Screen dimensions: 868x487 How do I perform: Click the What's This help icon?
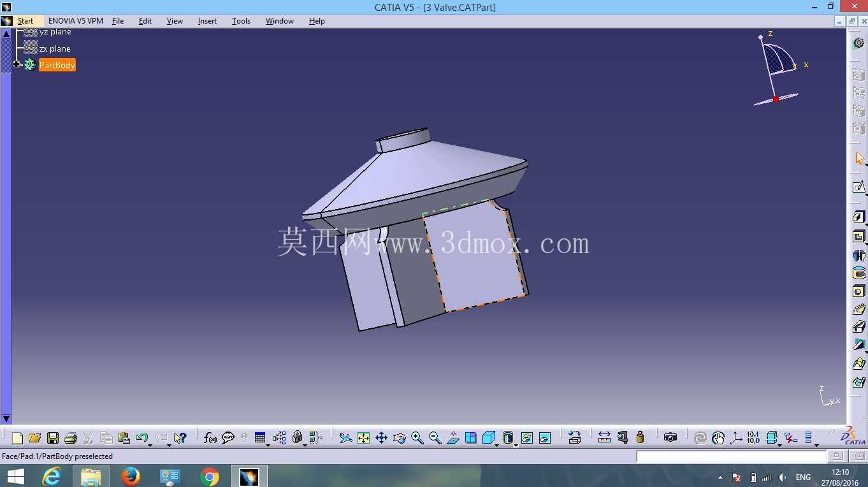[x=180, y=438]
